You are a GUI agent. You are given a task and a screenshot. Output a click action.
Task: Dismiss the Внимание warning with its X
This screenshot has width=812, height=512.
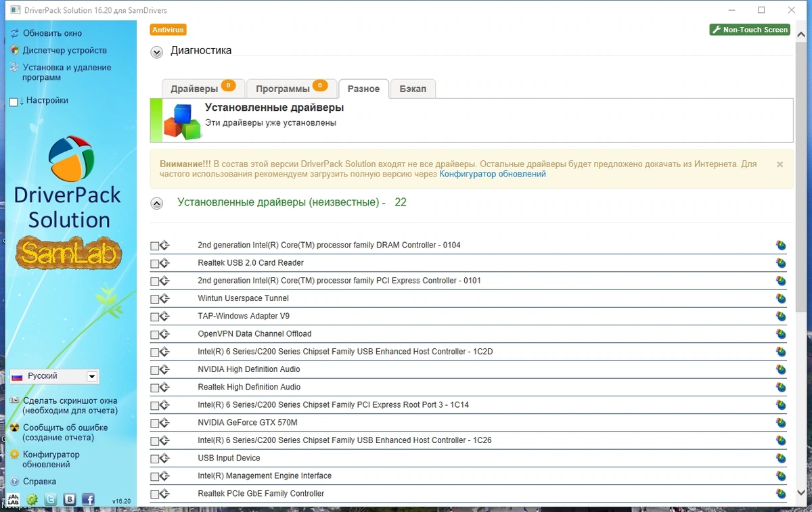coord(780,164)
